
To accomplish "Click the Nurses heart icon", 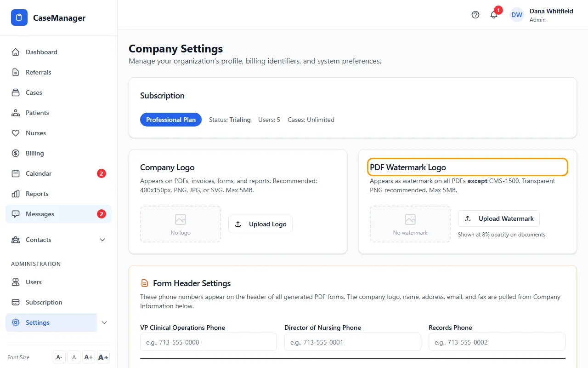I will (16, 133).
